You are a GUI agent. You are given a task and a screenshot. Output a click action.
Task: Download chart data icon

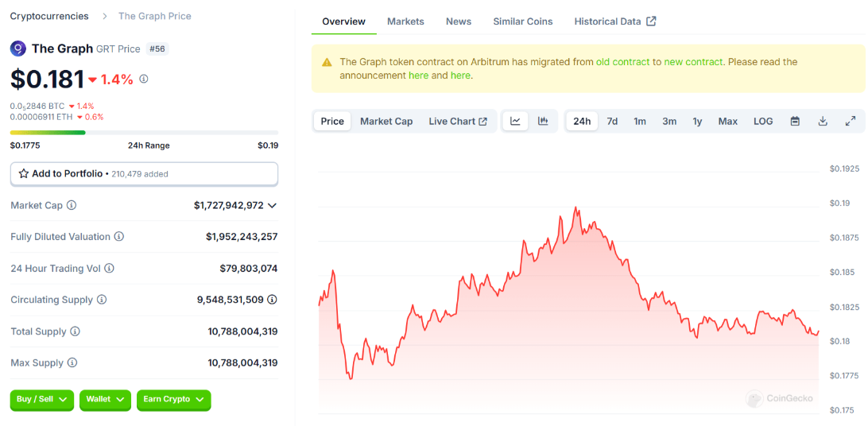[823, 121]
